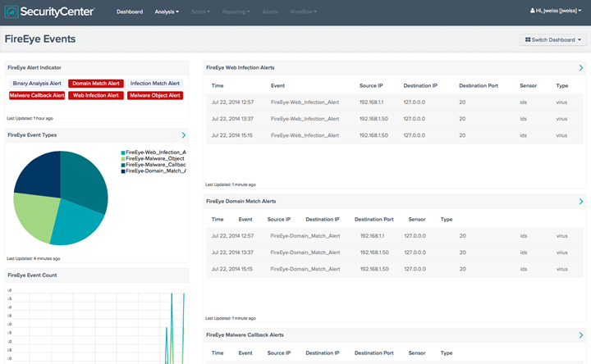Click the dark navy pie chart slice

point(42,175)
